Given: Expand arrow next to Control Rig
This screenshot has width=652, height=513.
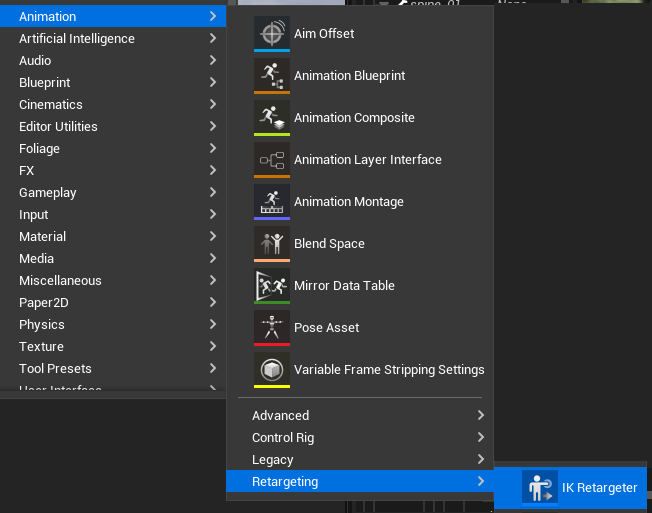Looking at the screenshot, I should coord(481,437).
